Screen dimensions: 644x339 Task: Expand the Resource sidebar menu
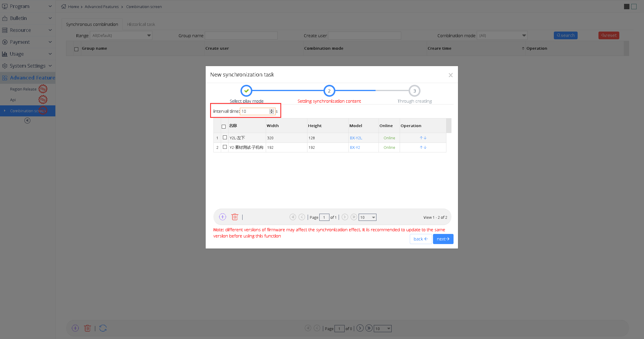[x=28, y=30]
